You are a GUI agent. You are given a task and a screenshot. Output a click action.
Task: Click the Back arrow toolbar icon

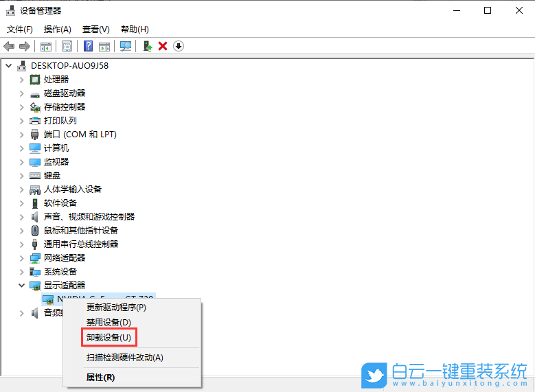tap(9, 46)
